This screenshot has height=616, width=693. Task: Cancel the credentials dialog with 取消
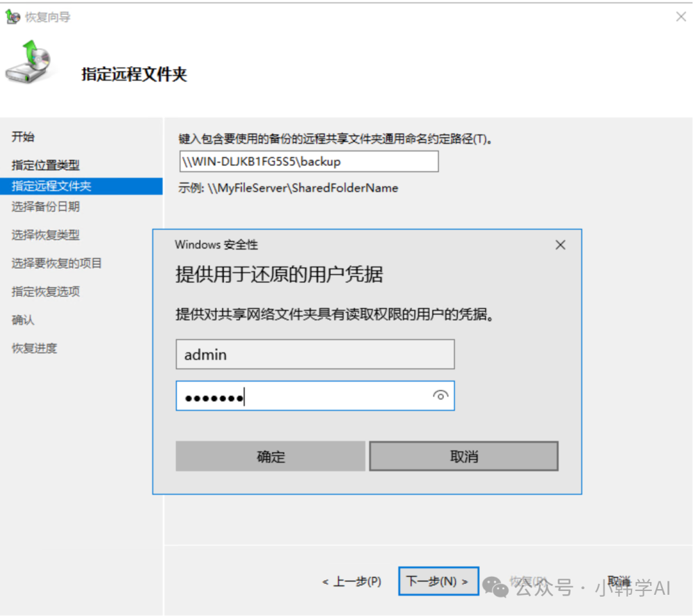[x=464, y=456]
